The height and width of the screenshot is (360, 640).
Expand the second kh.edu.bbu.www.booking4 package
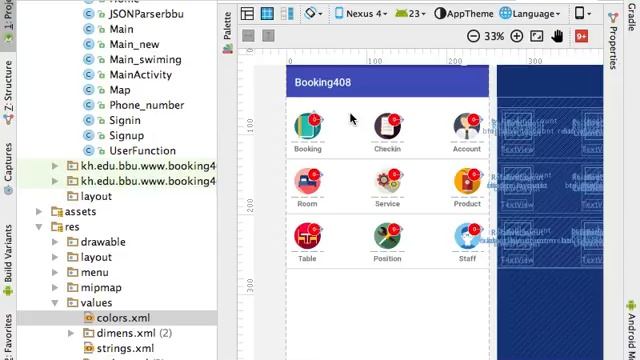55,181
